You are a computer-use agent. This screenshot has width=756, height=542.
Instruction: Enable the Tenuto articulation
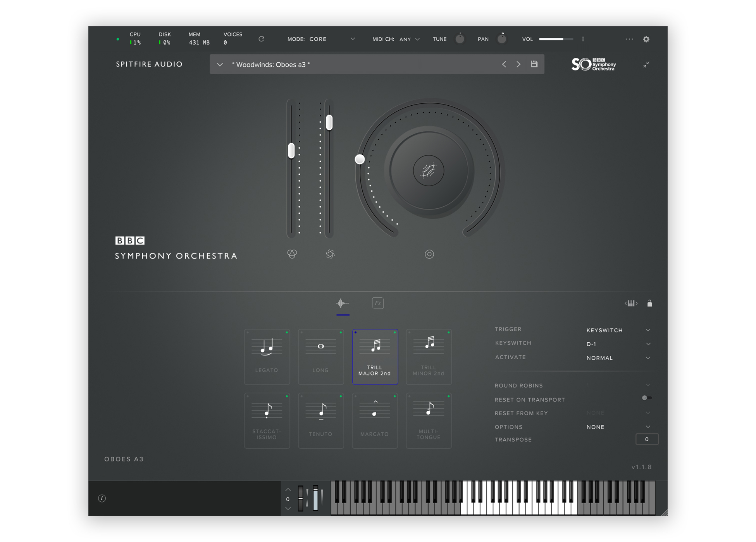pos(321,420)
